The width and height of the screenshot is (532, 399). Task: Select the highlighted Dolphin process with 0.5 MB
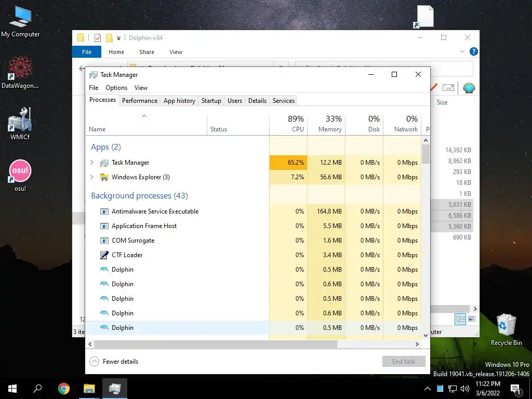coord(254,328)
